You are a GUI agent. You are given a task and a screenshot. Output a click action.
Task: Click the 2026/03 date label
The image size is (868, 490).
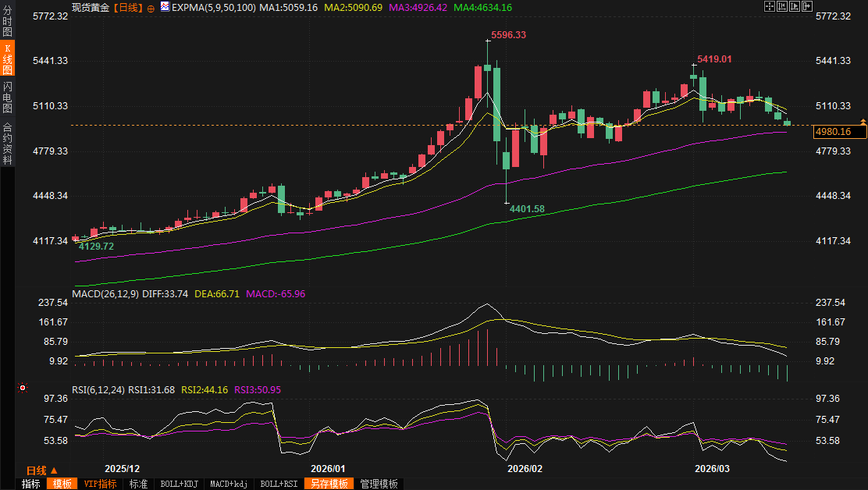712,468
